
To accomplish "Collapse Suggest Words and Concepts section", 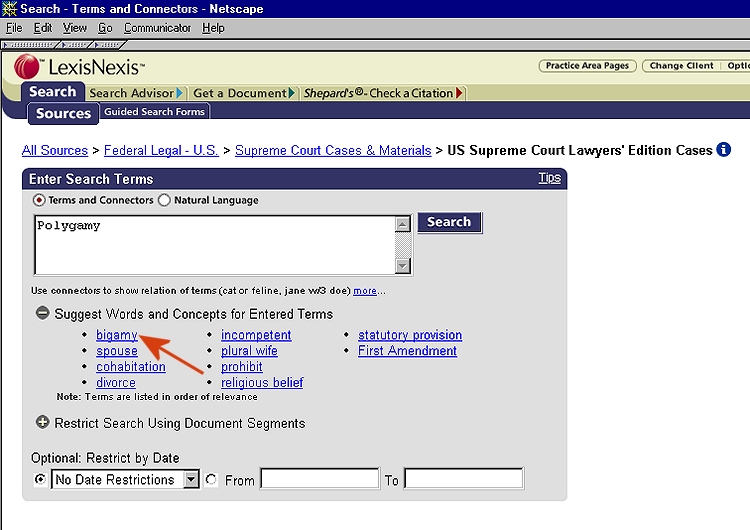I will point(42,313).
